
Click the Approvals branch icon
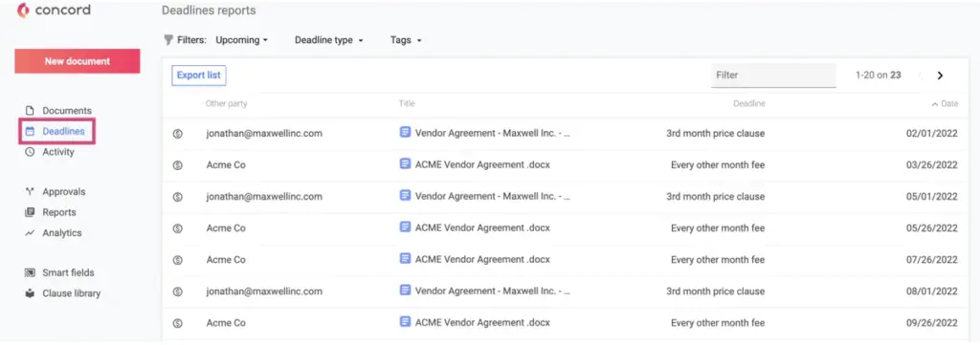[30, 191]
